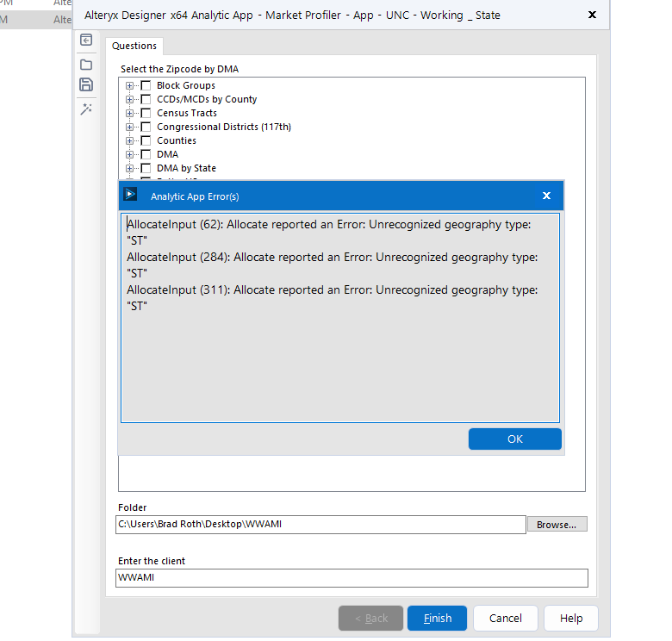
Task: Expand the Census Tracts tree node
Action: coord(129,113)
